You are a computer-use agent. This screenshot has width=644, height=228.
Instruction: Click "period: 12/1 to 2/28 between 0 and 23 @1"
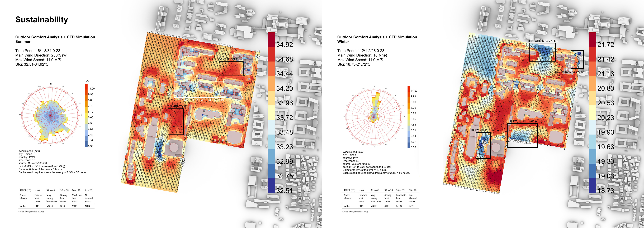pos(367,167)
